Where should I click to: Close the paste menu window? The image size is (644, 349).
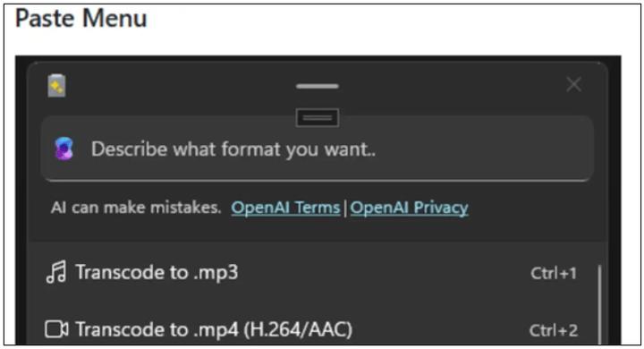click(573, 85)
